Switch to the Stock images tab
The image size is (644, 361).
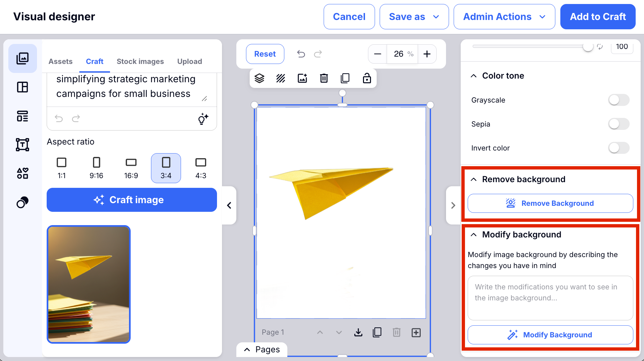click(140, 62)
